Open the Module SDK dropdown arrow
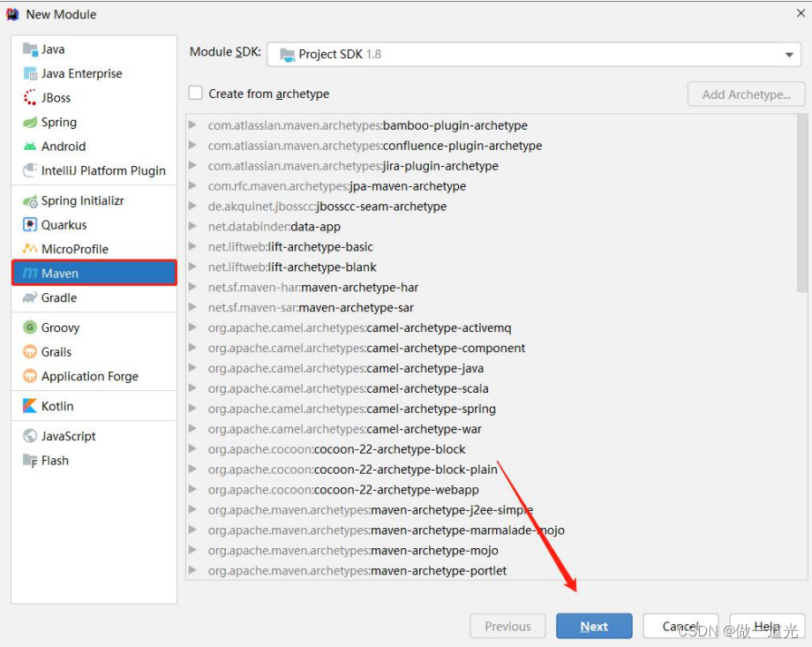812x647 pixels. 789,55
